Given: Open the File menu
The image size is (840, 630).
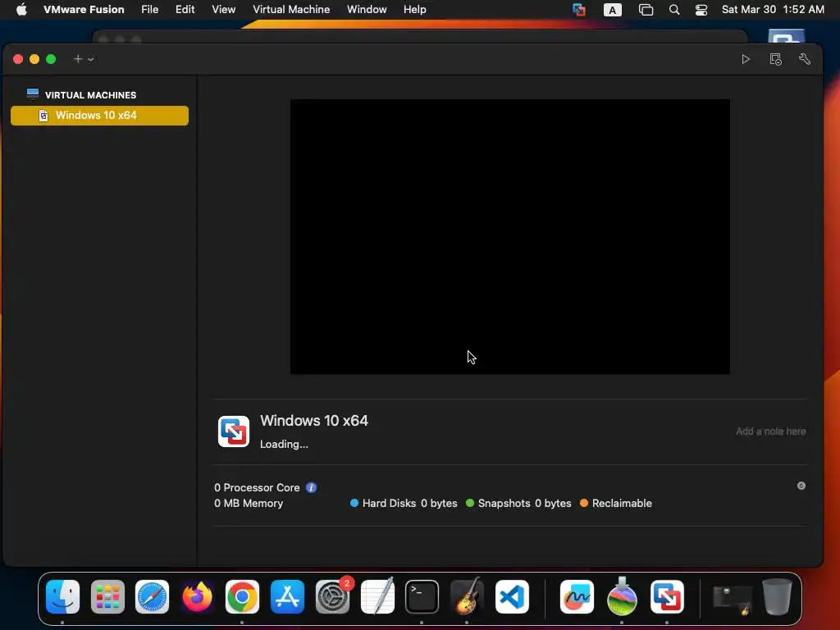Looking at the screenshot, I should tap(149, 10).
